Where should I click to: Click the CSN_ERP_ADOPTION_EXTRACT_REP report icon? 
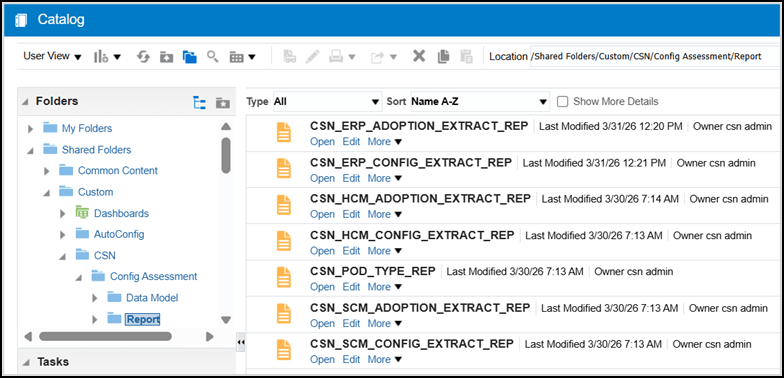point(284,133)
